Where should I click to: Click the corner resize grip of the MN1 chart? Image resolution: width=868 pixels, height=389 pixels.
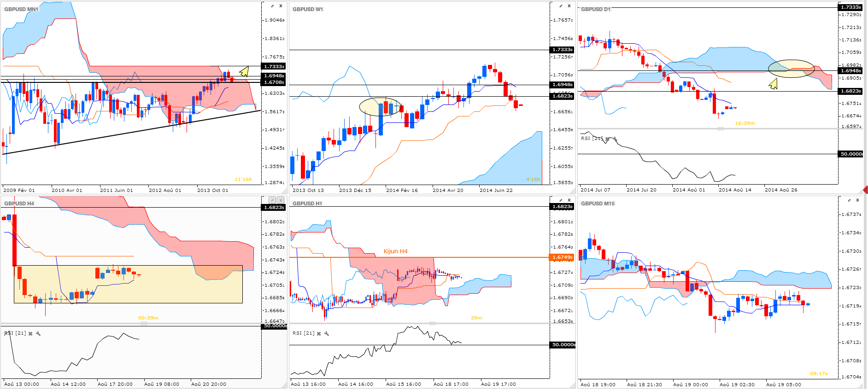(284, 191)
